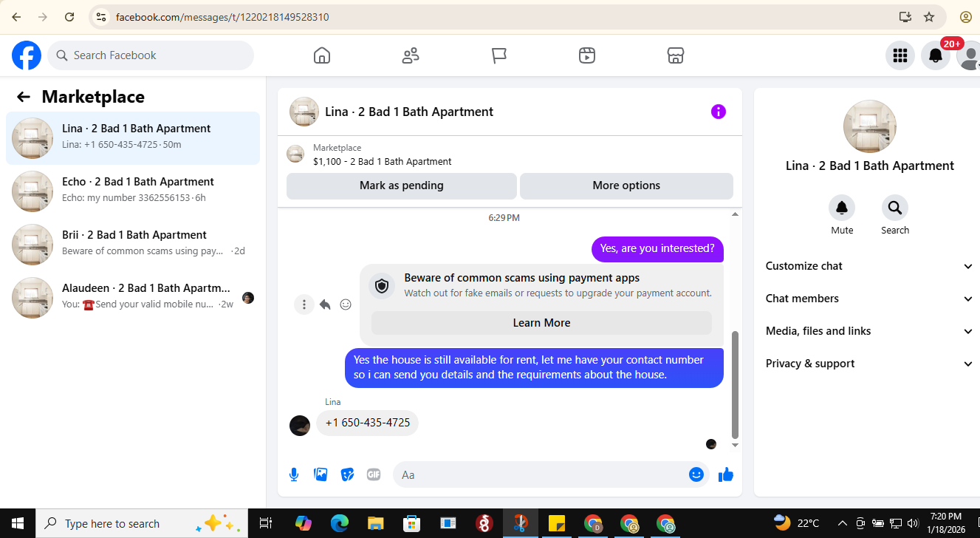The height and width of the screenshot is (538, 980).
Task: Click the 'Yes, are you interested?' message
Action: [x=657, y=248]
